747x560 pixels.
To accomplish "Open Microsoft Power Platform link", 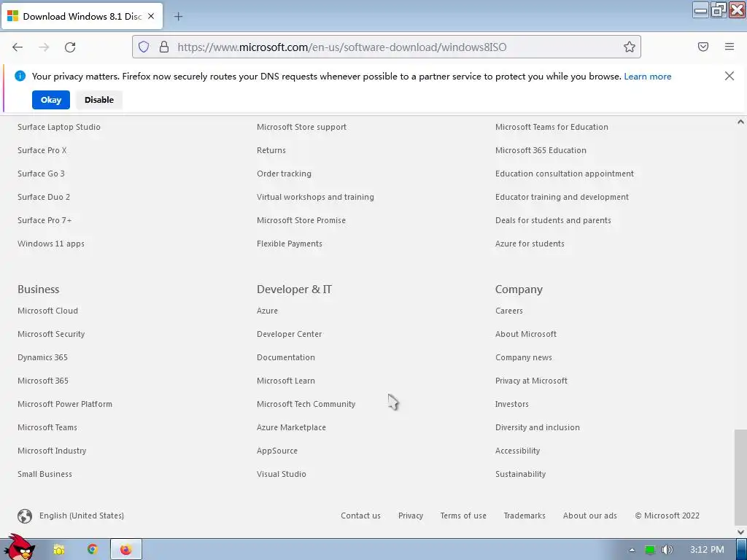I will point(65,404).
